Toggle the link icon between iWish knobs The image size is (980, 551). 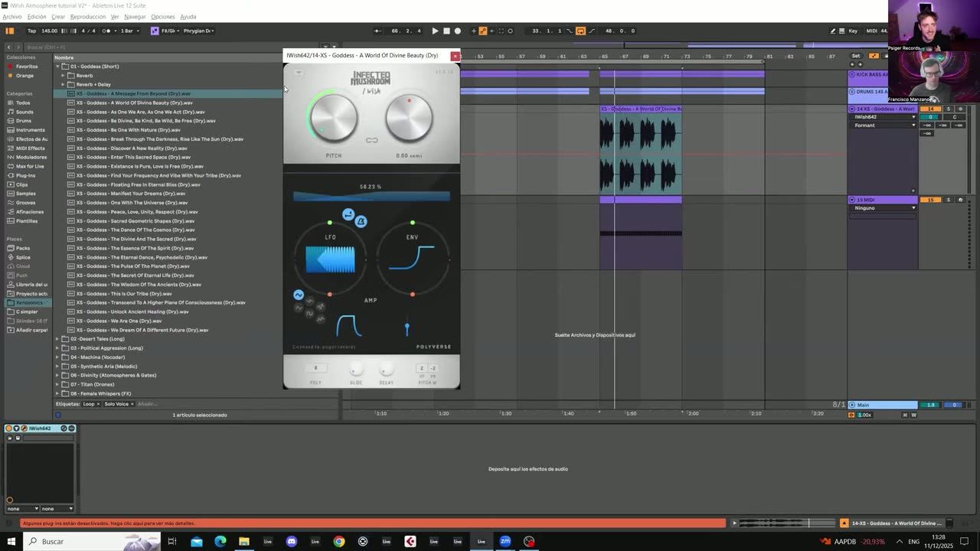pyautogui.click(x=371, y=140)
